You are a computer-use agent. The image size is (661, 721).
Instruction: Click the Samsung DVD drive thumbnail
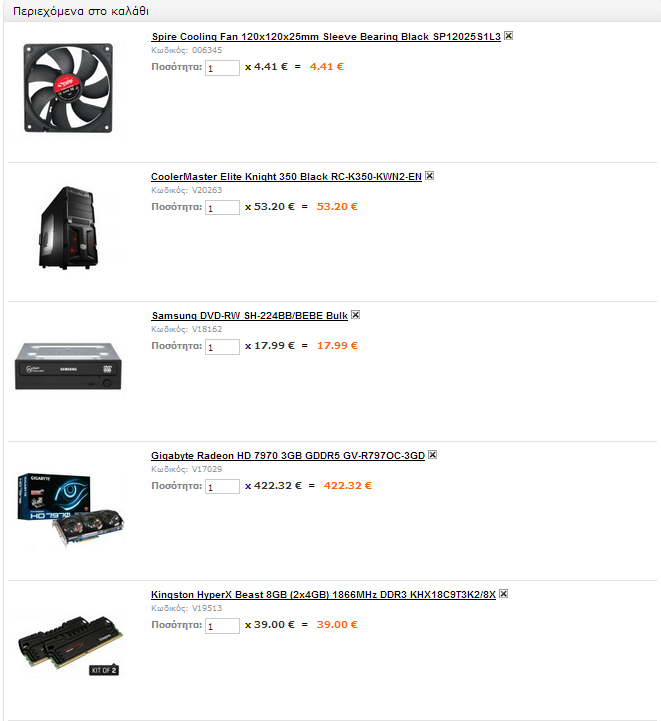click(68, 366)
